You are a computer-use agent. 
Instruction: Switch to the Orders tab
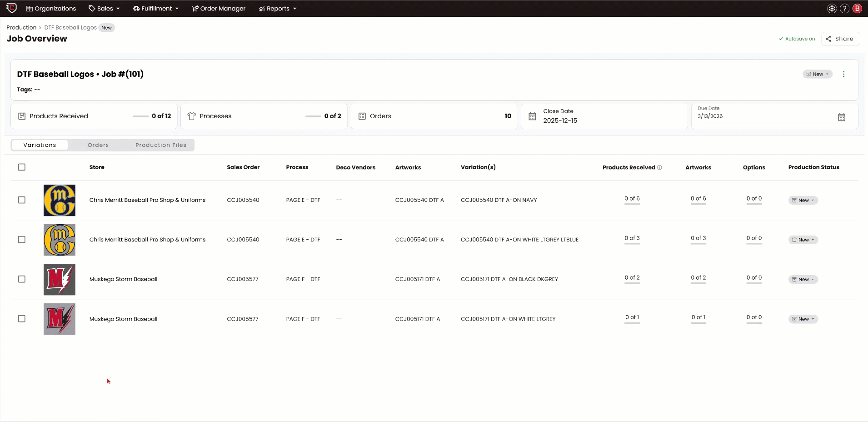tap(98, 145)
